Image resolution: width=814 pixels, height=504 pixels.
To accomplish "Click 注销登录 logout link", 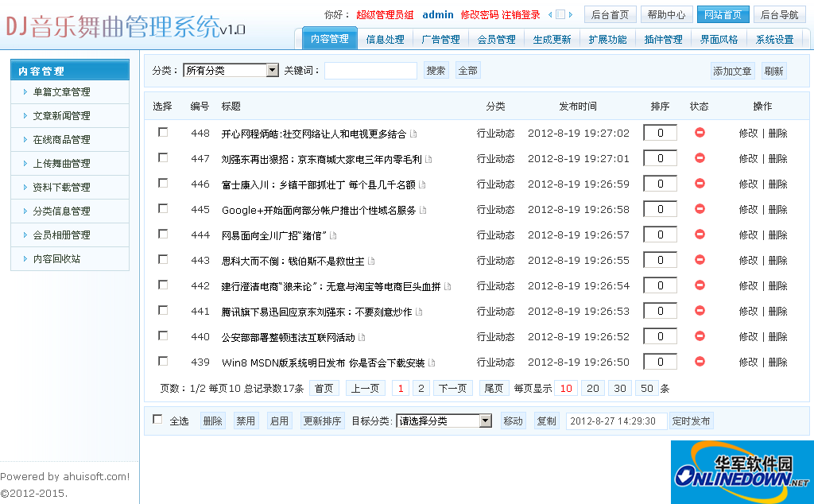I will point(521,15).
